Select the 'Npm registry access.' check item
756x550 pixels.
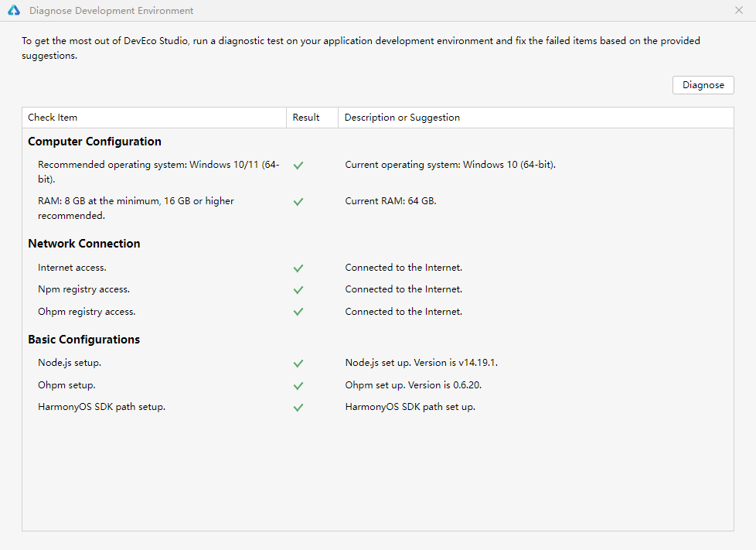tap(84, 289)
